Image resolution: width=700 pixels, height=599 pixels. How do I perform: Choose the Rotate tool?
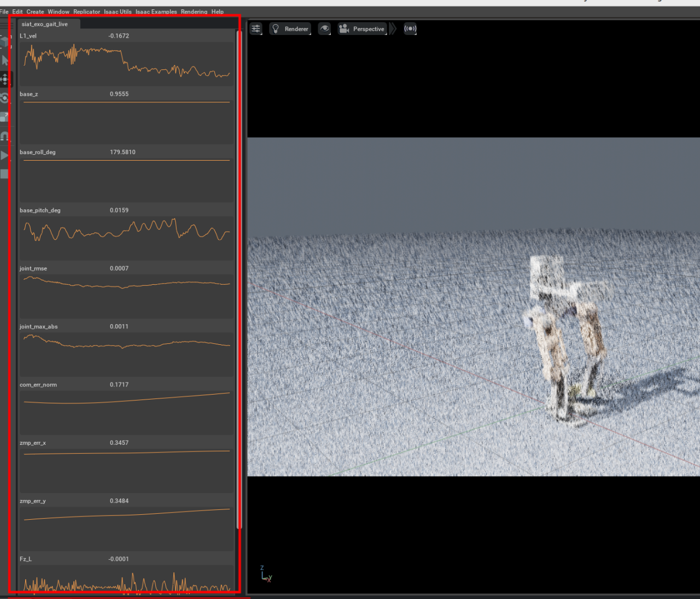pos(4,98)
